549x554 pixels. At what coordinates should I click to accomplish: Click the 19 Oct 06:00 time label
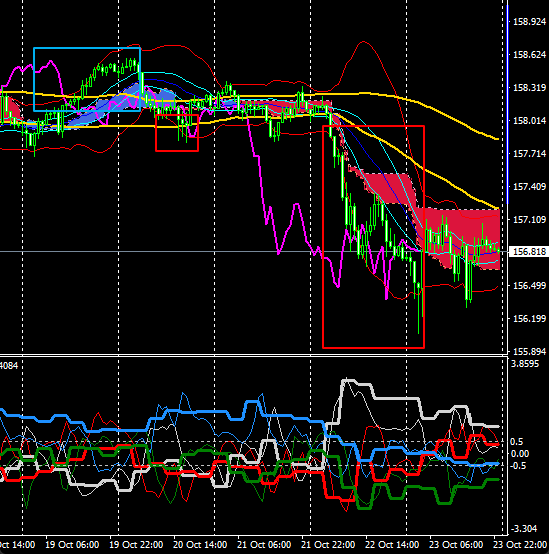coord(72,545)
